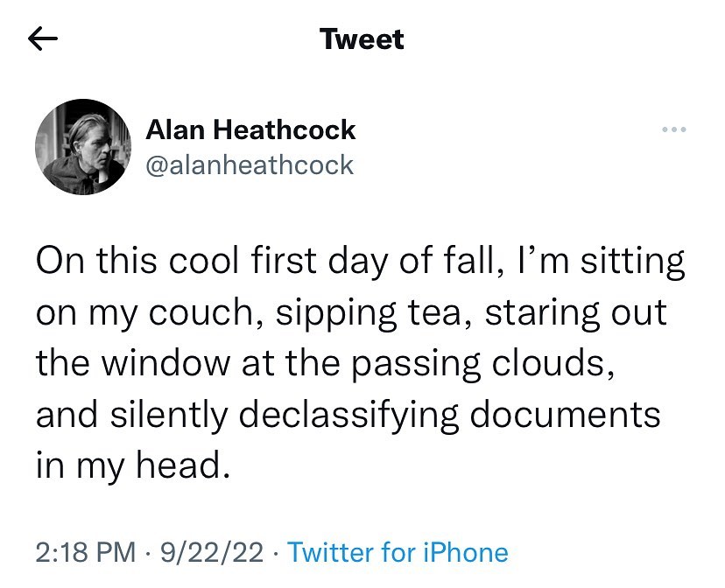Go back using the left arrow
The image size is (725, 588).
coord(43,39)
